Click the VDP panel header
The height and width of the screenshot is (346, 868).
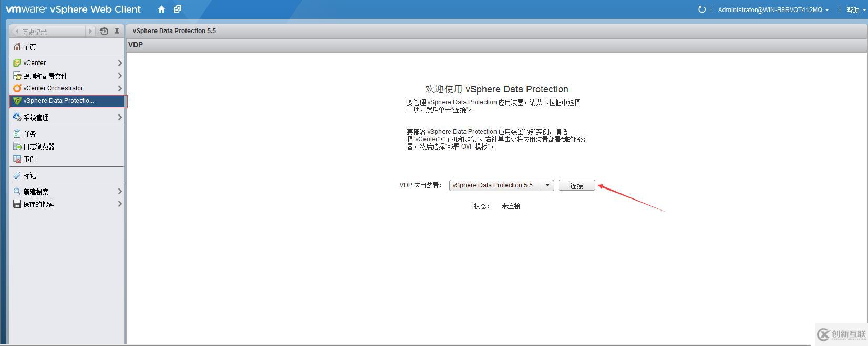click(497, 45)
